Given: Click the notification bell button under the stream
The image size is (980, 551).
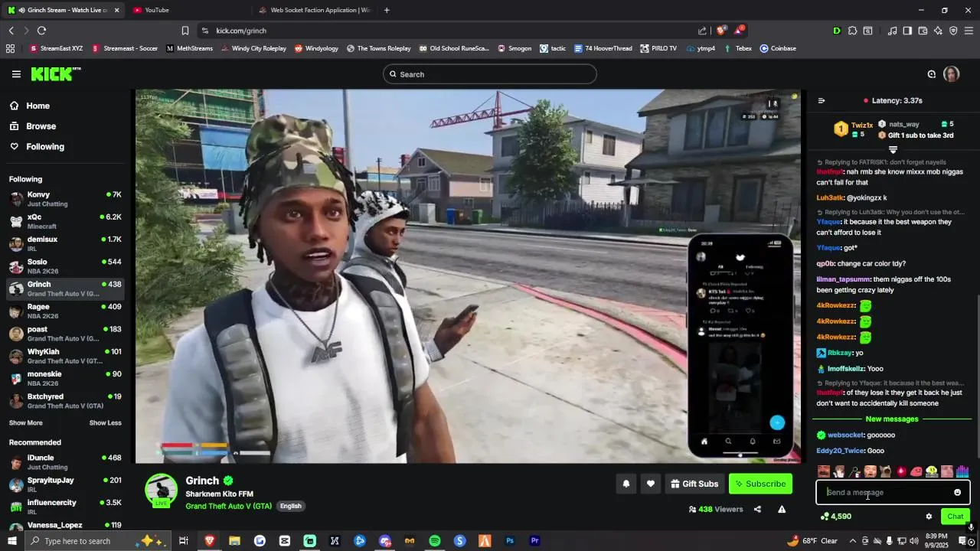Looking at the screenshot, I should click(x=626, y=484).
